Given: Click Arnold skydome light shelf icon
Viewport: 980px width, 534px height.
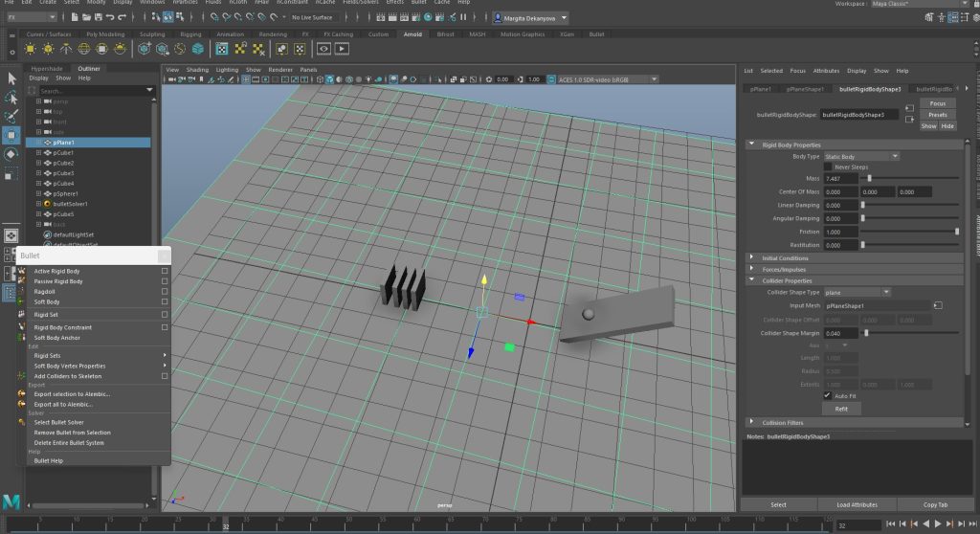Looking at the screenshot, I should pyautogui.click(x=84, y=49).
